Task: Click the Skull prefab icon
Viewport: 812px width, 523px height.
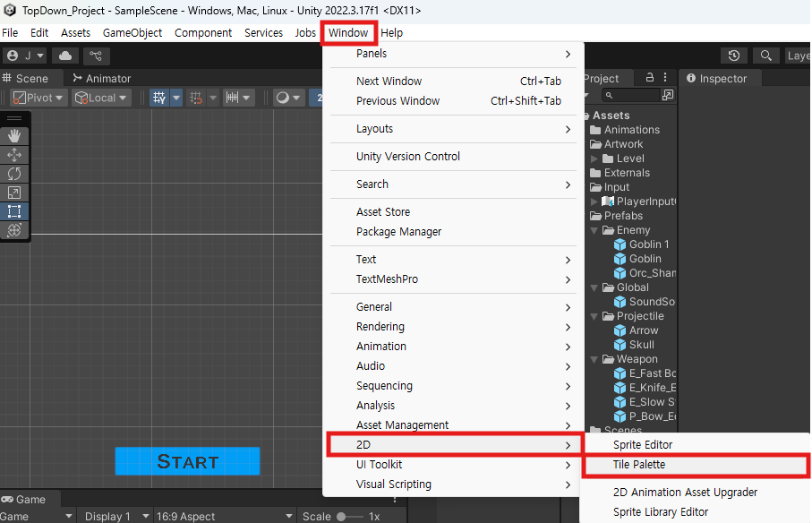Action: (620, 345)
